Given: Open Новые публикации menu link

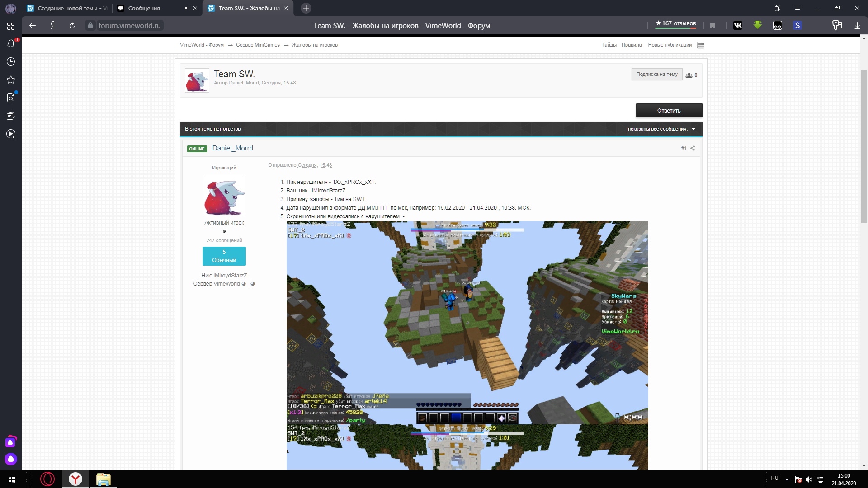Looking at the screenshot, I should 670,45.
